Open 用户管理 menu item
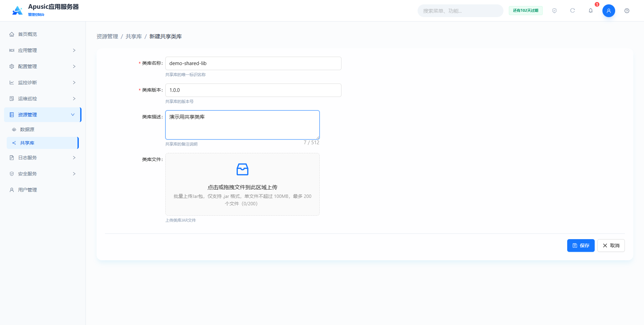This screenshot has width=644, height=325. click(43, 190)
